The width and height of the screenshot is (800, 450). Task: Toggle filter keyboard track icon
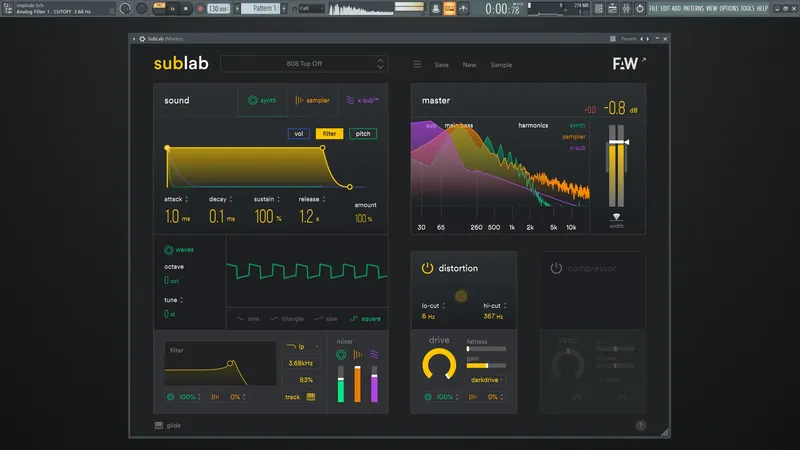[311, 396]
